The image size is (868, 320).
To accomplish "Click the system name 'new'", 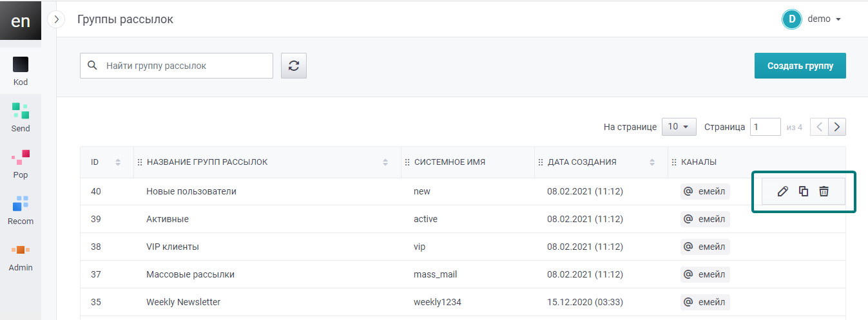I will 422,191.
